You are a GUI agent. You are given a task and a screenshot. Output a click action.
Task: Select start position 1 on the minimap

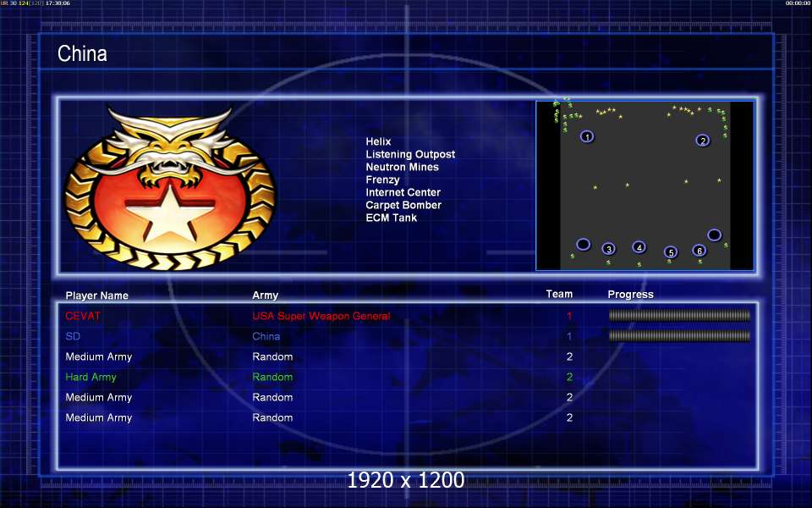click(x=587, y=137)
